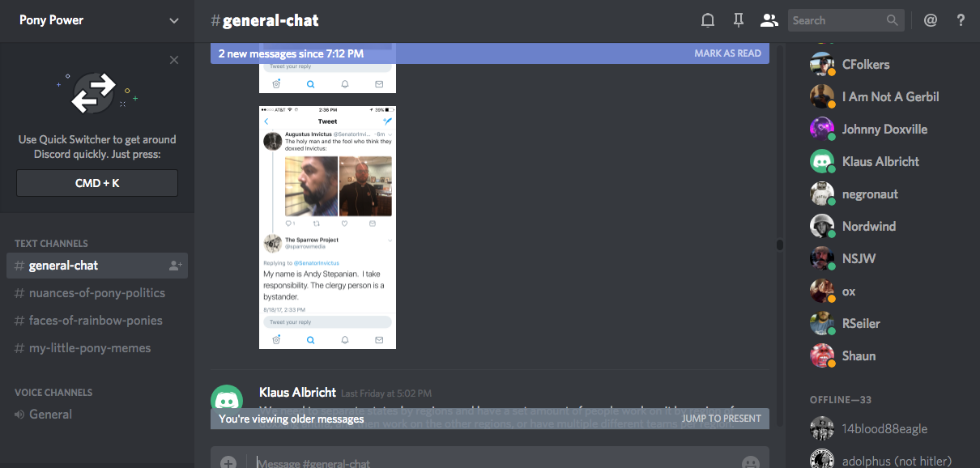This screenshot has width=980, height=468.
Task: Open the tweet screenshot image
Action: click(x=327, y=228)
